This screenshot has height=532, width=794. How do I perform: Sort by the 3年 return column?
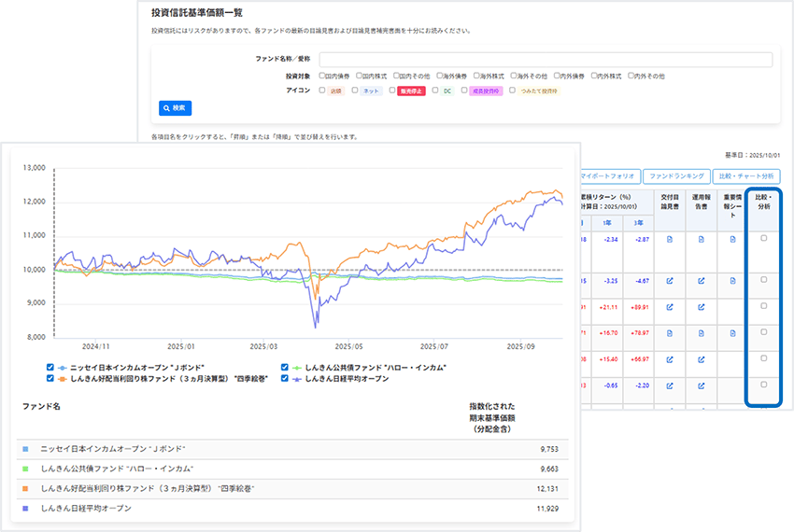639,223
